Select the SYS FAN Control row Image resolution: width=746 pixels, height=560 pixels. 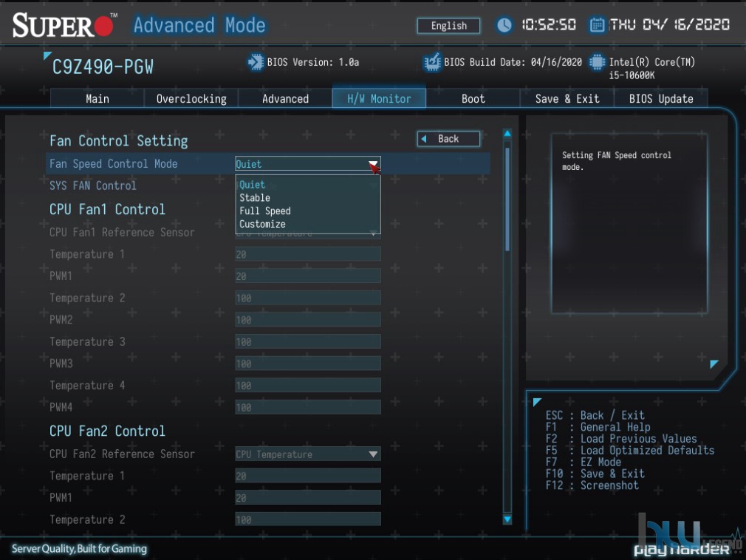pyautogui.click(x=93, y=185)
